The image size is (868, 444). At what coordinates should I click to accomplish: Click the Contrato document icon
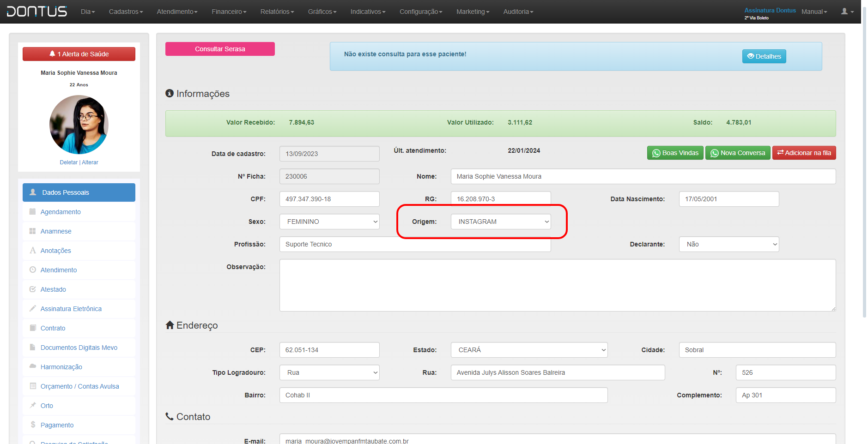point(33,328)
